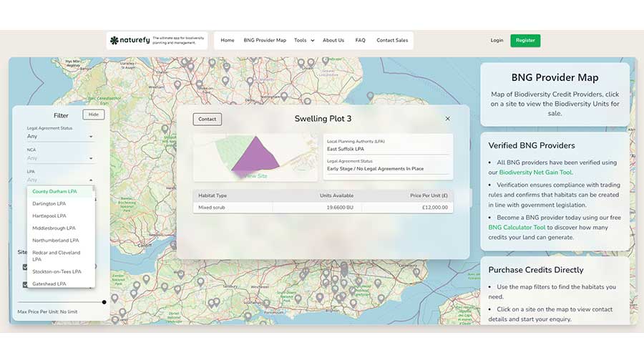Click the map pin near Canterbury

[416, 272]
